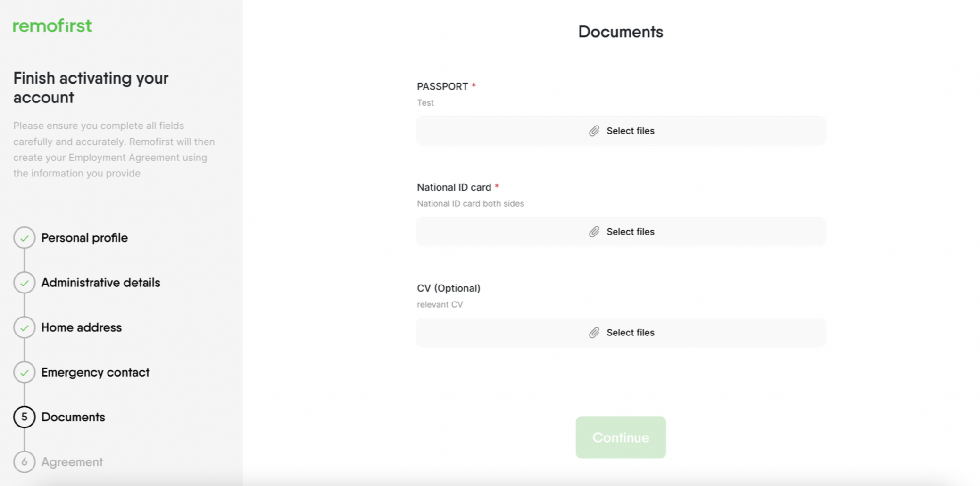Click the checkmark circle beside Personal profile

(25, 238)
